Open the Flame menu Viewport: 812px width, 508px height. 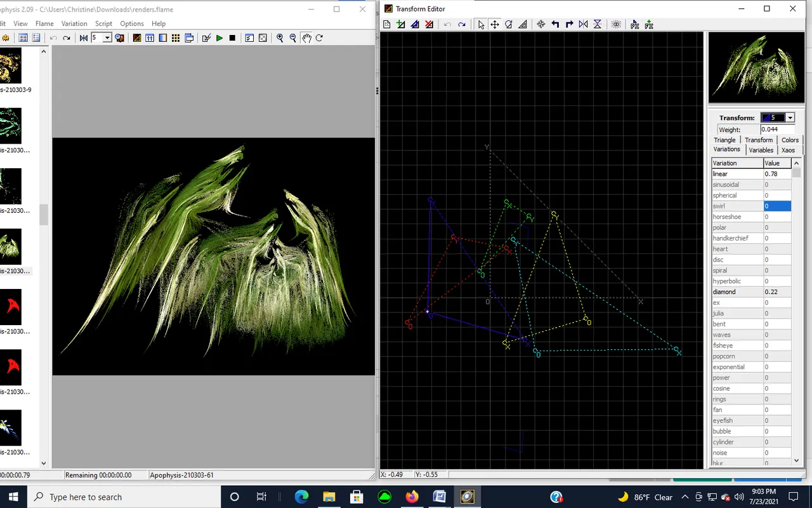44,23
